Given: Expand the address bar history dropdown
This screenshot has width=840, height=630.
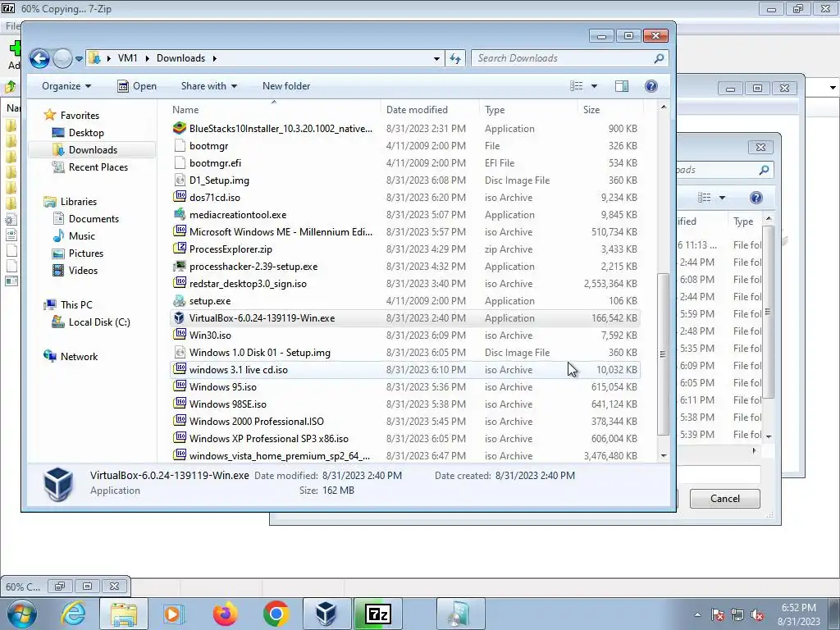Looking at the screenshot, I should click(x=436, y=58).
